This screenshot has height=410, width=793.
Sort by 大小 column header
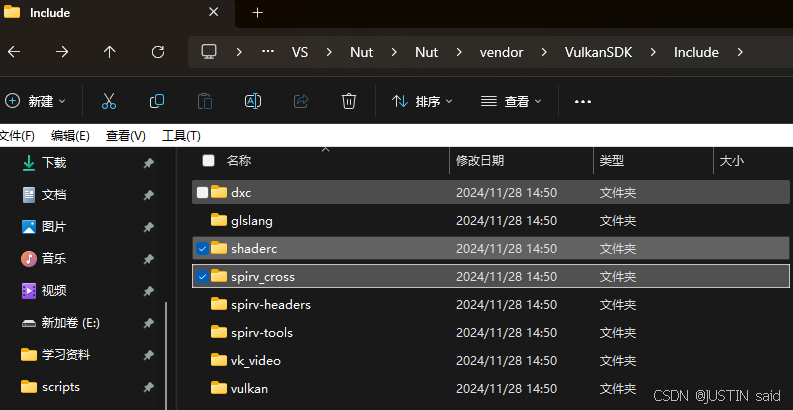[x=732, y=161]
